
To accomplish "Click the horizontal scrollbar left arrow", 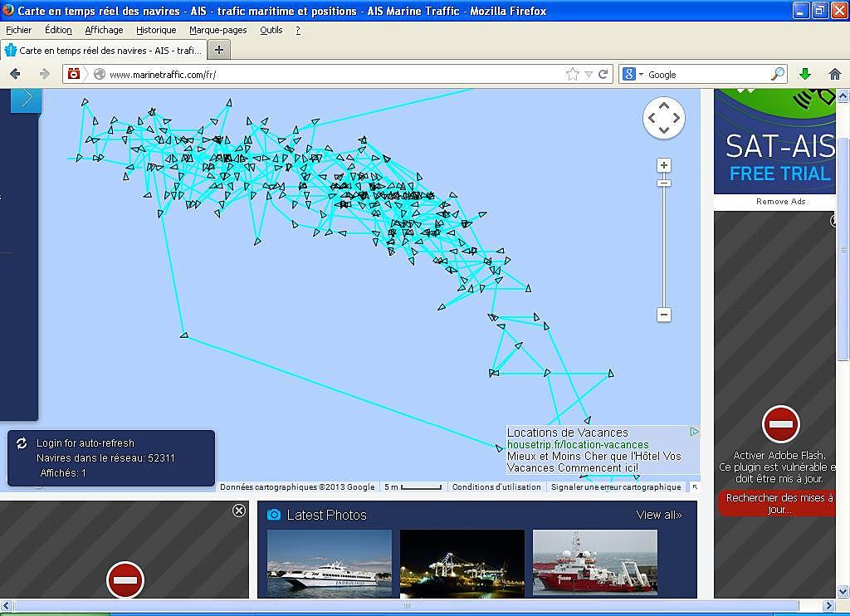I will coord(7,605).
